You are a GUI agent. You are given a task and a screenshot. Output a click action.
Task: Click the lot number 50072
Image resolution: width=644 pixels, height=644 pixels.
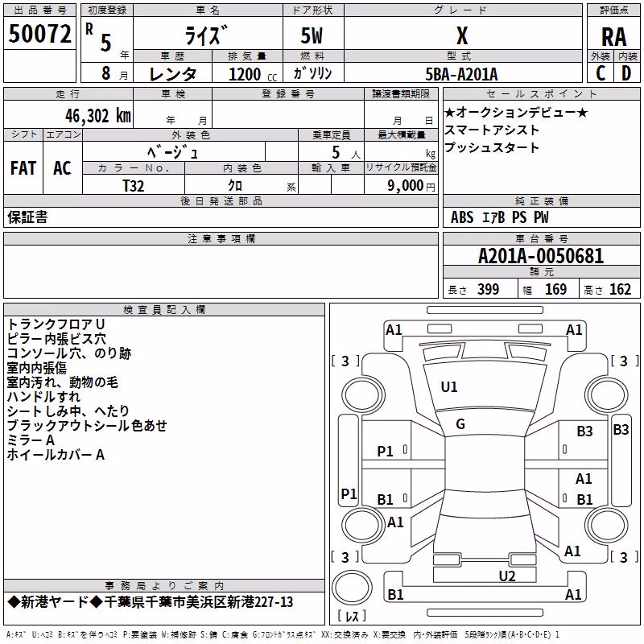pos(39,34)
